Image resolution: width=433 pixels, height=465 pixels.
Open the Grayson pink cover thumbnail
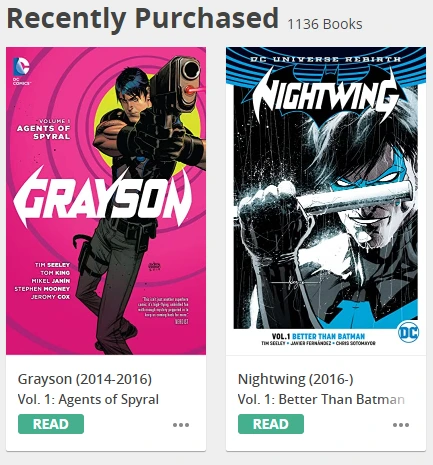click(106, 201)
